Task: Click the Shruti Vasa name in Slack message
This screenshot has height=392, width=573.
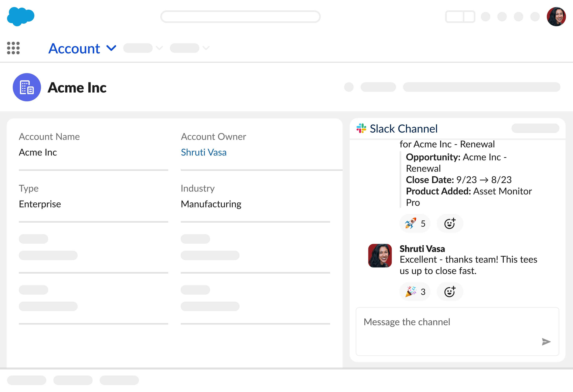Action: point(422,249)
